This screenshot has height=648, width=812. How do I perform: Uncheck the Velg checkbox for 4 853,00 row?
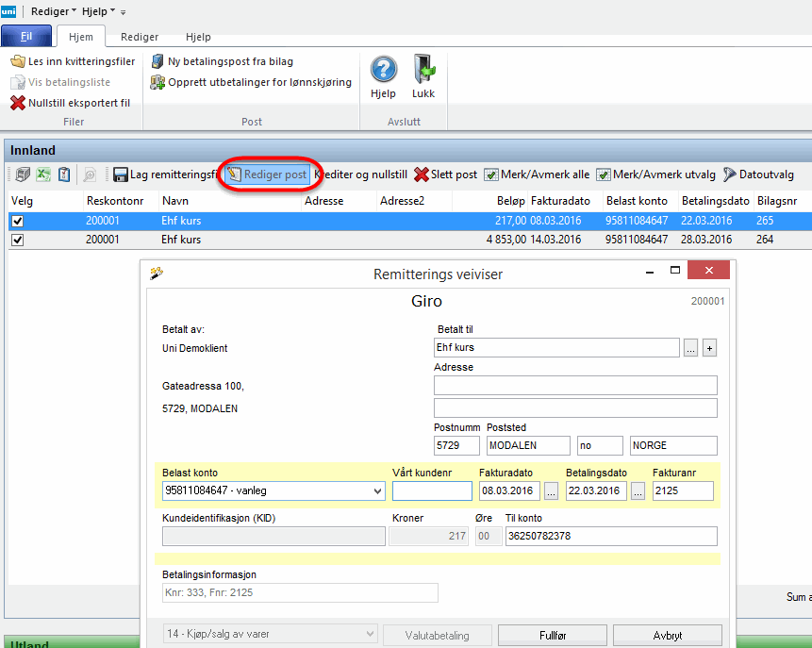(x=17, y=240)
